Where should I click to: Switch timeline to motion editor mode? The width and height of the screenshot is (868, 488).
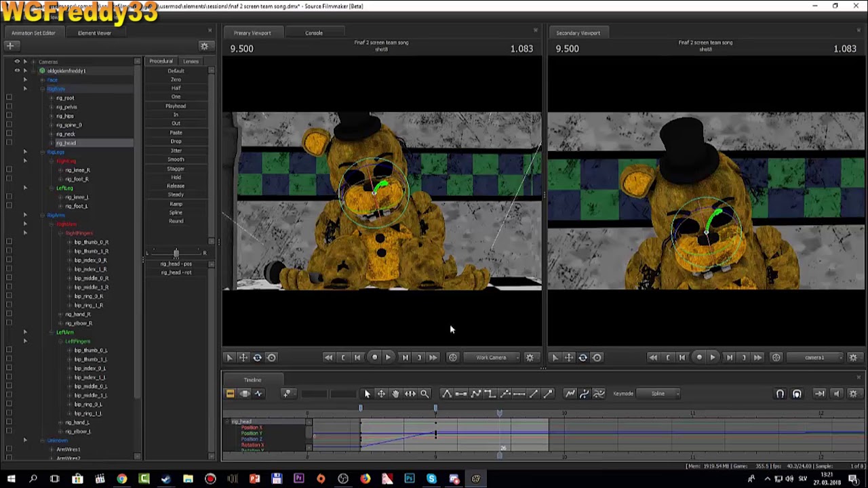pos(244,393)
